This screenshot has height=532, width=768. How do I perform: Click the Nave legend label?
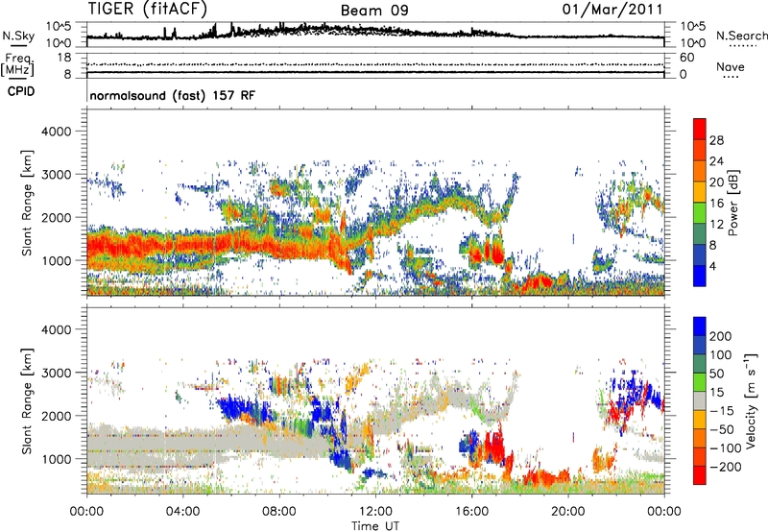(x=731, y=66)
